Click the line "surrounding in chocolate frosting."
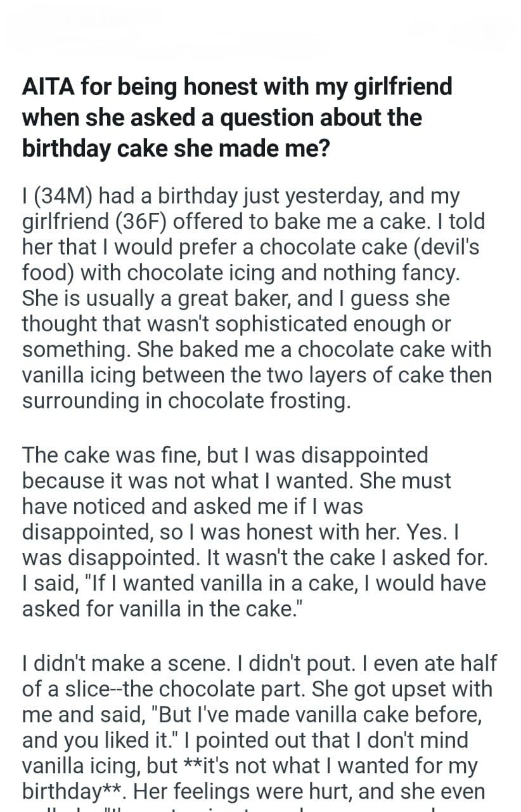 tap(186, 400)
